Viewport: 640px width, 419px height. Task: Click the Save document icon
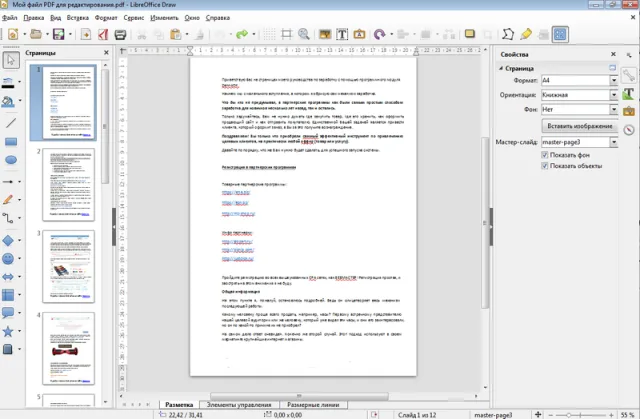(59, 34)
